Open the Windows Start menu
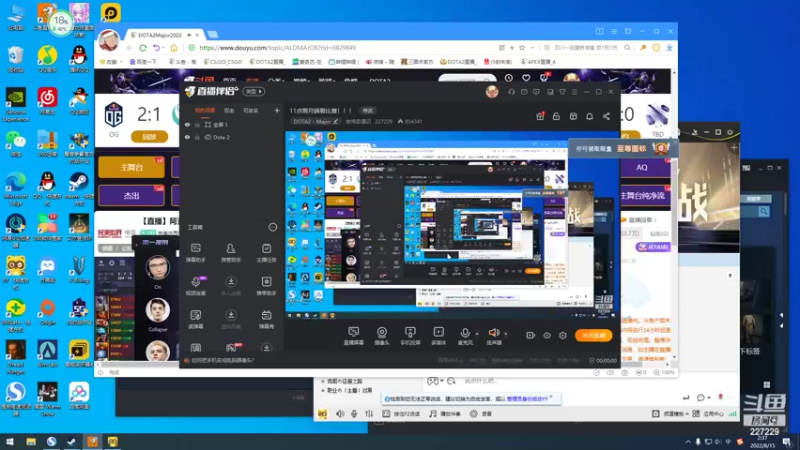 pyautogui.click(x=10, y=442)
